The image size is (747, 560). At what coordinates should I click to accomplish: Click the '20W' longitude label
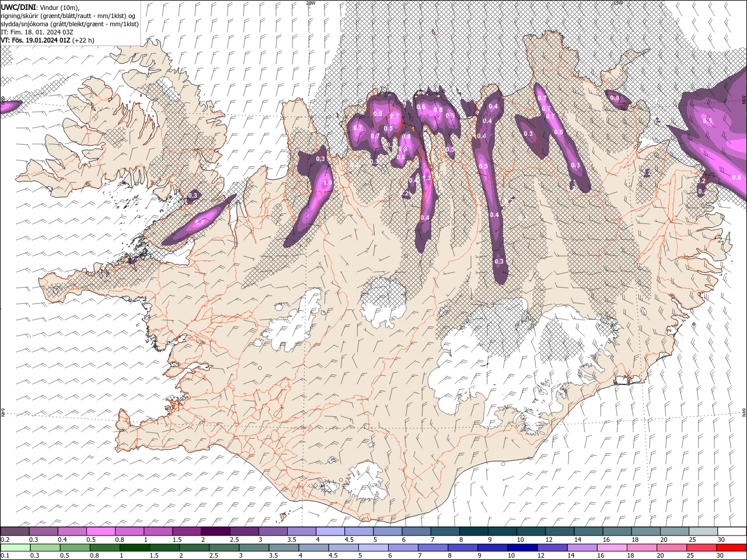(x=310, y=3)
